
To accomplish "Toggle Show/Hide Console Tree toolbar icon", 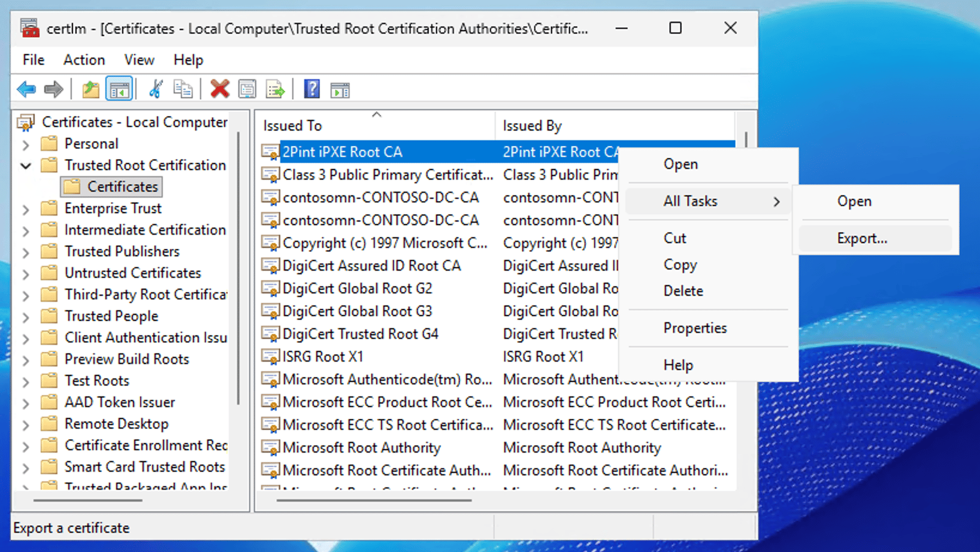I will pyautogui.click(x=119, y=90).
